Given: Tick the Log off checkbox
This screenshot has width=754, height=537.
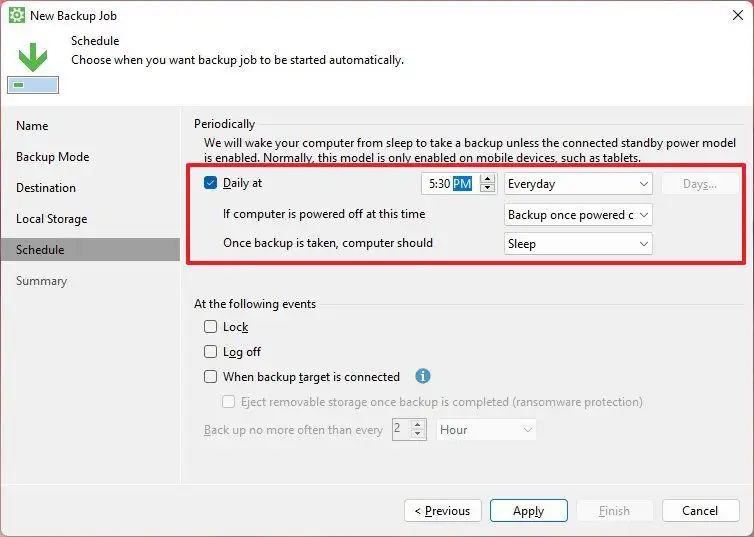Looking at the screenshot, I should (211, 352).
